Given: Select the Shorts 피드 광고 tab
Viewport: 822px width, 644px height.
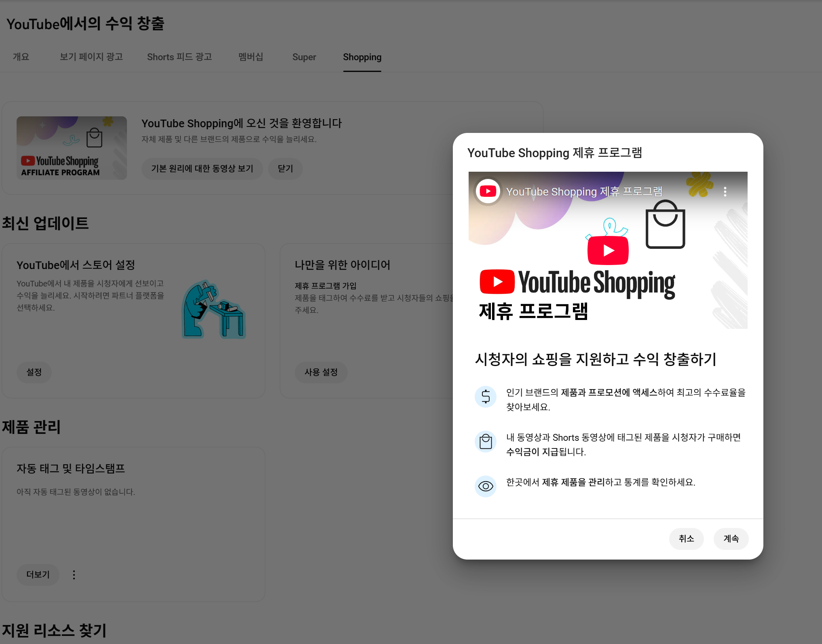Looking at the screenshot, I should click(180, 57).
